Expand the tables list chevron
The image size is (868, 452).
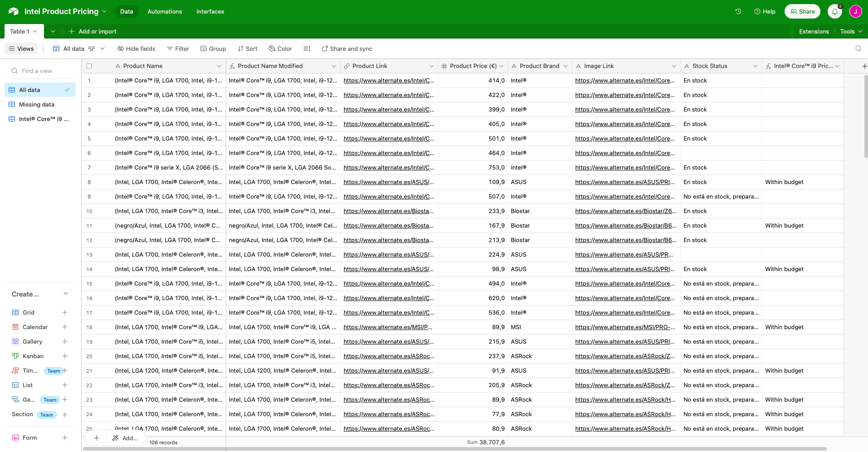click(53, 31)
